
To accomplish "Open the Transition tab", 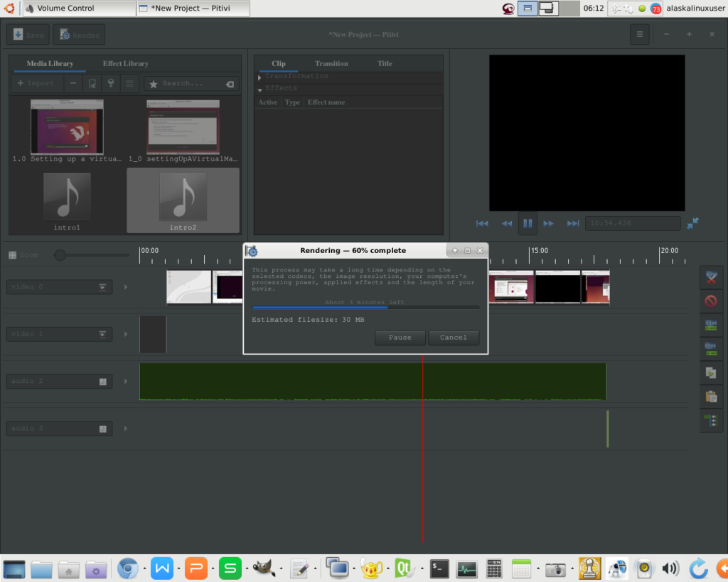I will (x=331, y=64).
